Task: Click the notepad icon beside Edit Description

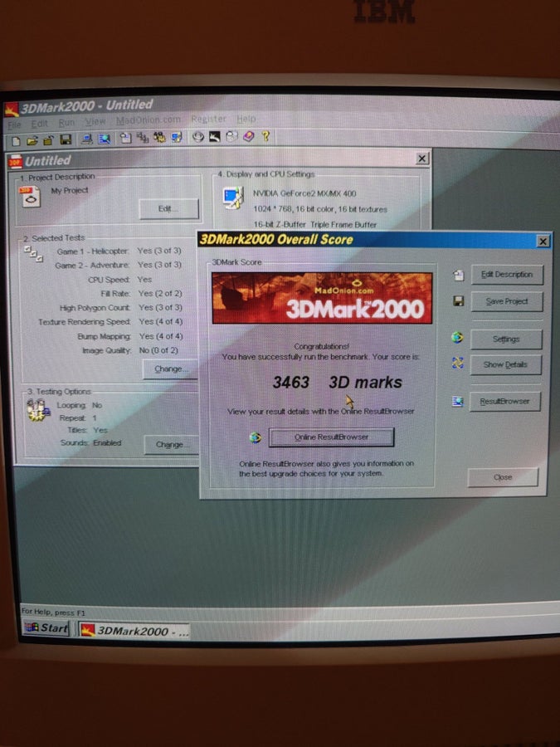Action: 458,275
